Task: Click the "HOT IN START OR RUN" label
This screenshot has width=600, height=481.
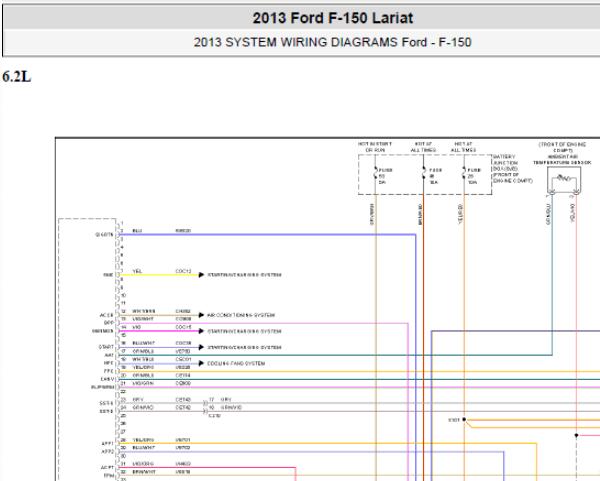Action: click(x=375, y=147)
